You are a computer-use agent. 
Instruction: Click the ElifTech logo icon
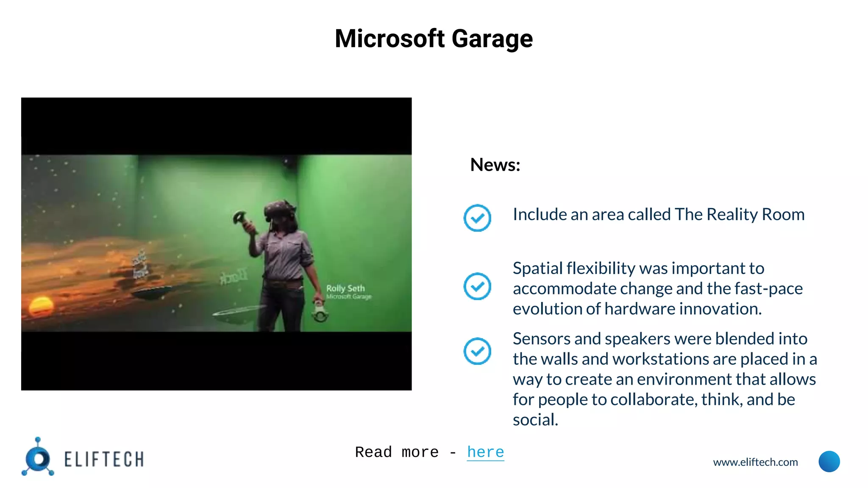click(x=38, y=457)
